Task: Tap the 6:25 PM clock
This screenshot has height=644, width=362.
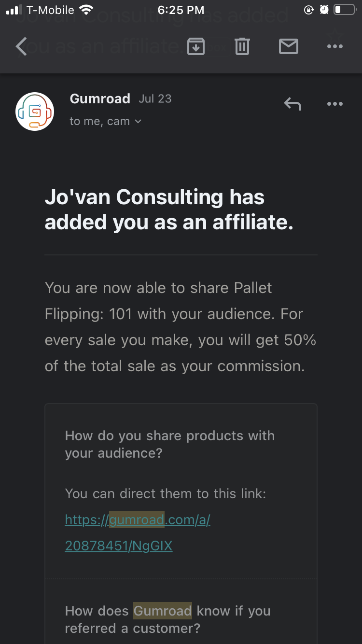Action: click(181, 10)
